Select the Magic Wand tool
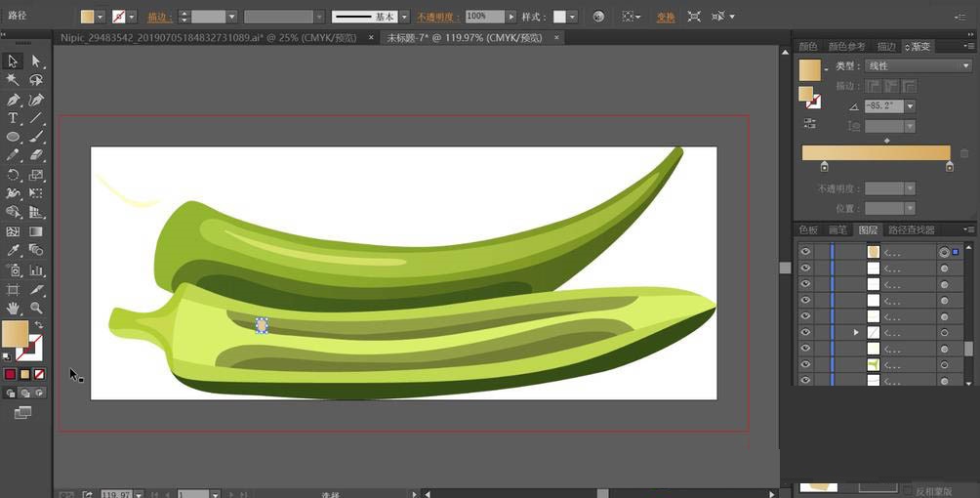980x498 pixels. 13,80
